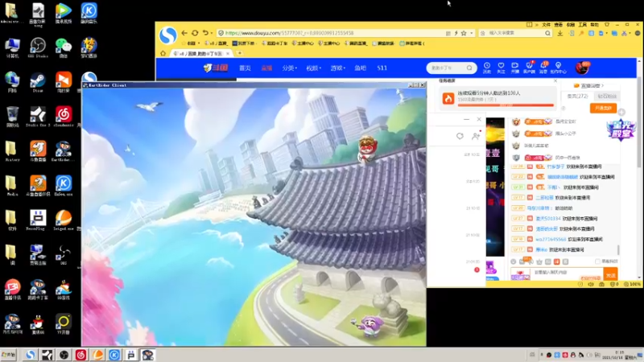Click the chat list scrollbar

click(x=618, y=250)
